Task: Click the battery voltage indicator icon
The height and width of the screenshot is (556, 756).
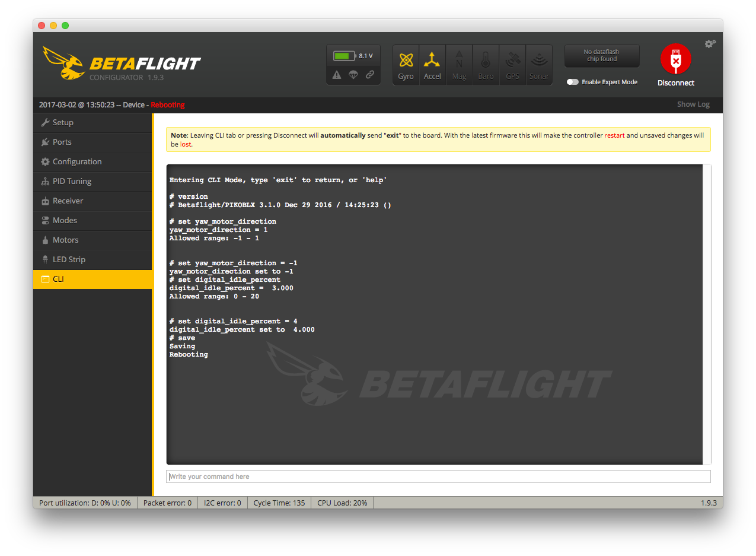Action: coord(344,56)
